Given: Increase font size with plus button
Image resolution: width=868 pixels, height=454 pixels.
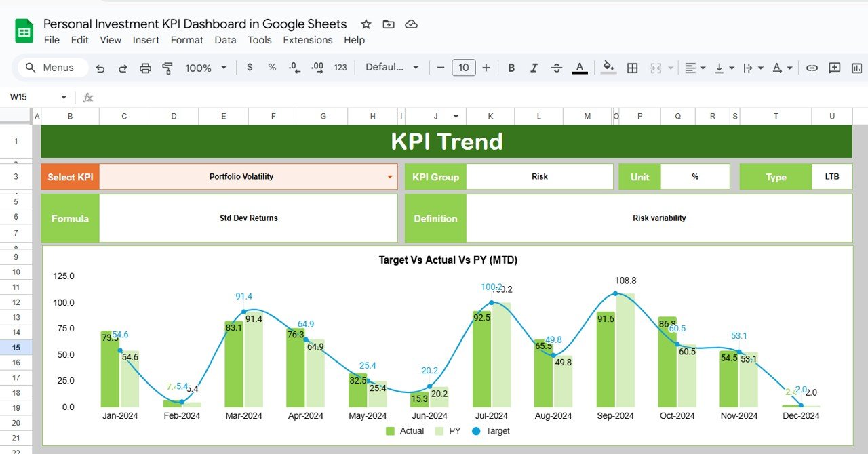Looking at the screenshot, I should (x=486, y=68).
